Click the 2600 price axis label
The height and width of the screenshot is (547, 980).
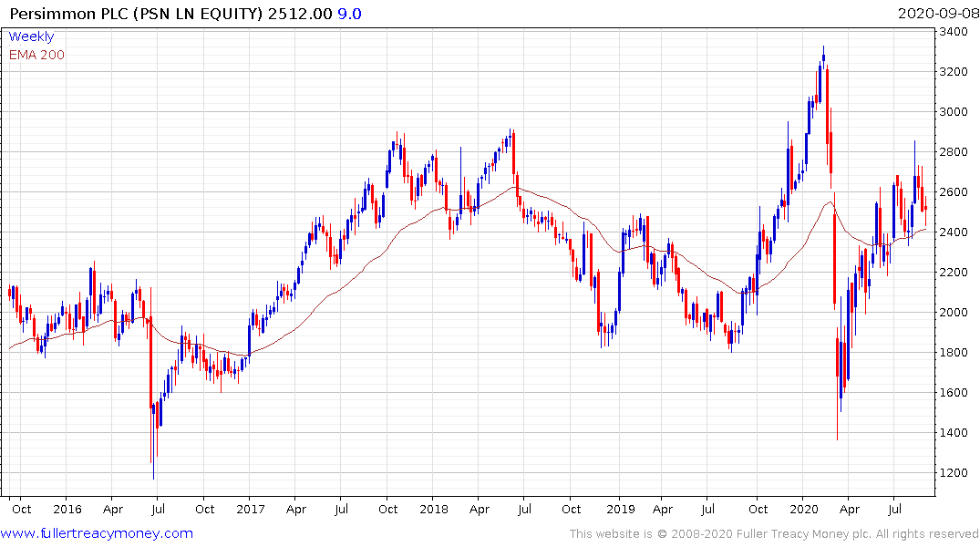click(x=954, y=192)
